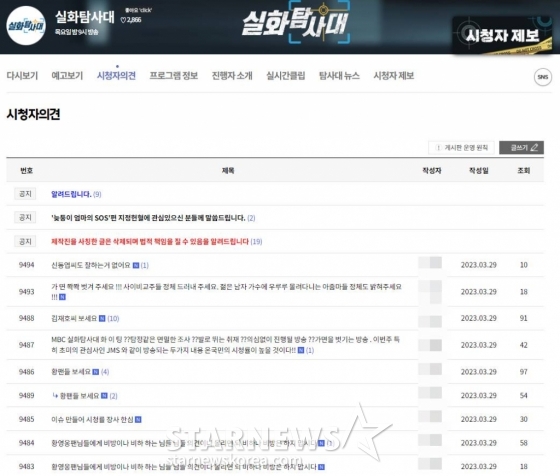
Task: Click the (10) comment count on post 9488
Action: click(x=113, y=319)
